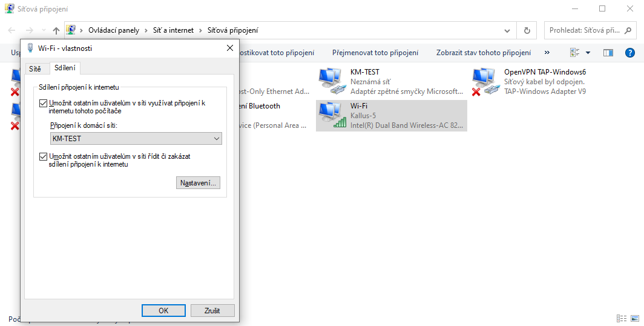Click the Back arrow in Explorer window
This screenshot has height=326, width=644.
(12, 30)
